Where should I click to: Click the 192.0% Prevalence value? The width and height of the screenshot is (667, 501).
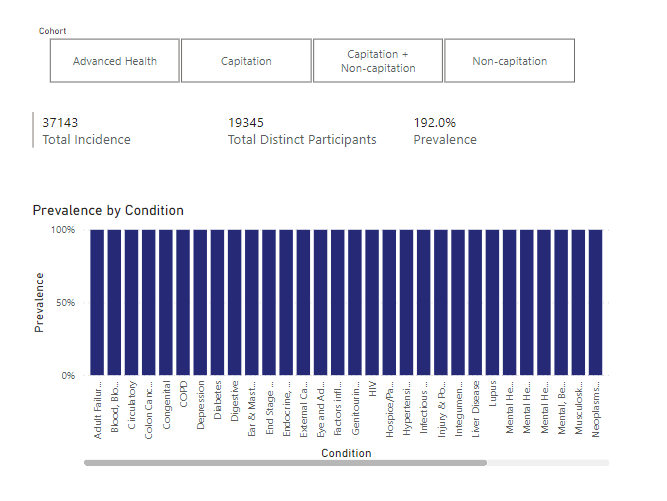pyautogui.click(x=434, y=123)
